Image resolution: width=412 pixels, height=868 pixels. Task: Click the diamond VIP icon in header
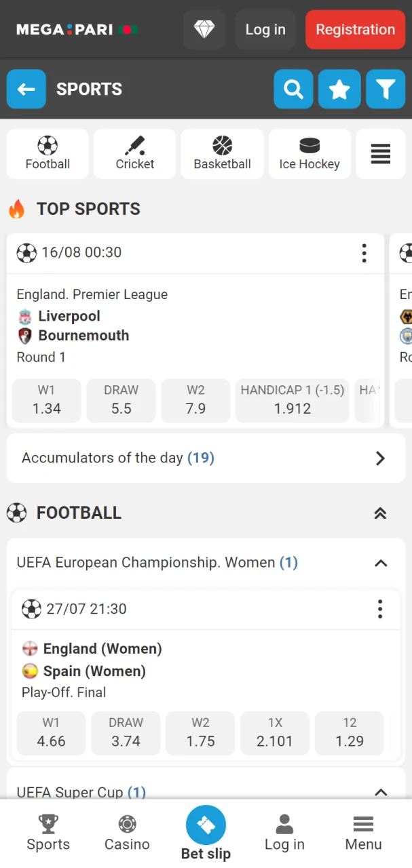tap(204, 30)
